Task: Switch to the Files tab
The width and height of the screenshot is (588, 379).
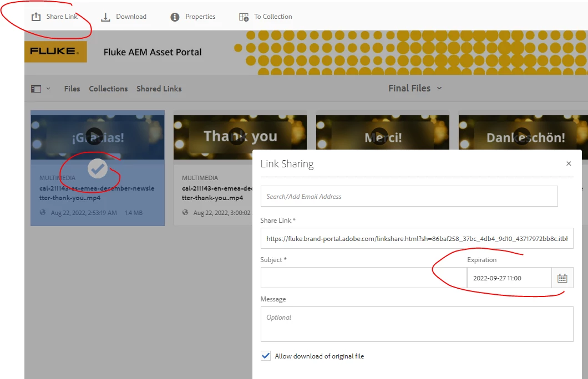Action: point(72,89)
